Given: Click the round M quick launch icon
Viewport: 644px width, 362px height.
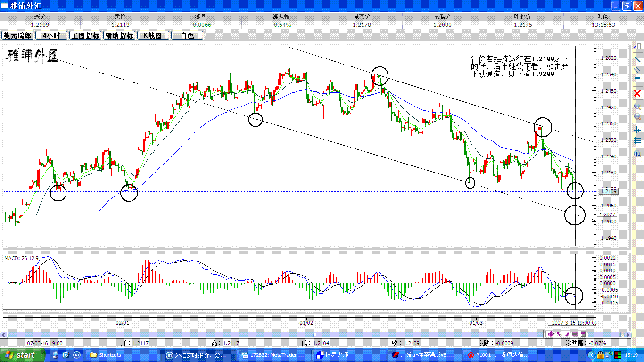Looking at the screenshot, I should pos(76,355).
